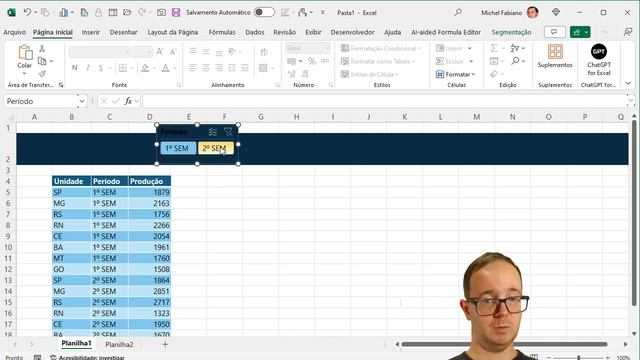640x360 pixels.
Task: Select the 1º SEM slicer button
Action: point(178,148)
